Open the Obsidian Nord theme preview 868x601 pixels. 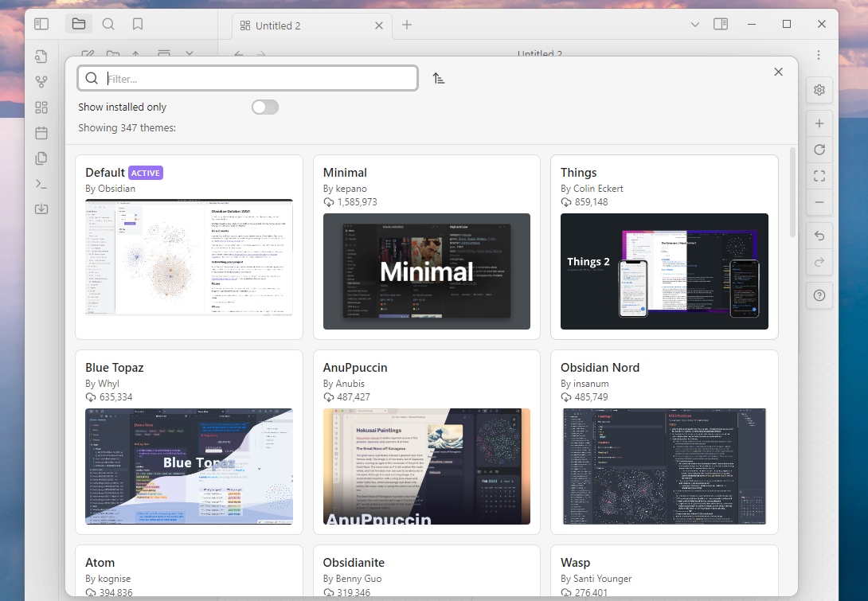point(664,466)
